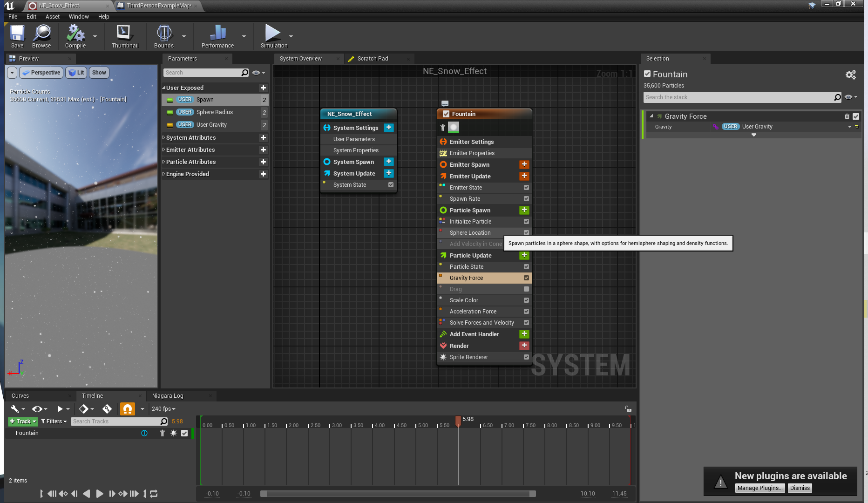Open the 240 fps frame rate dropdown
Viewport: 868px width, 503px height.
[x=163, y=409]
